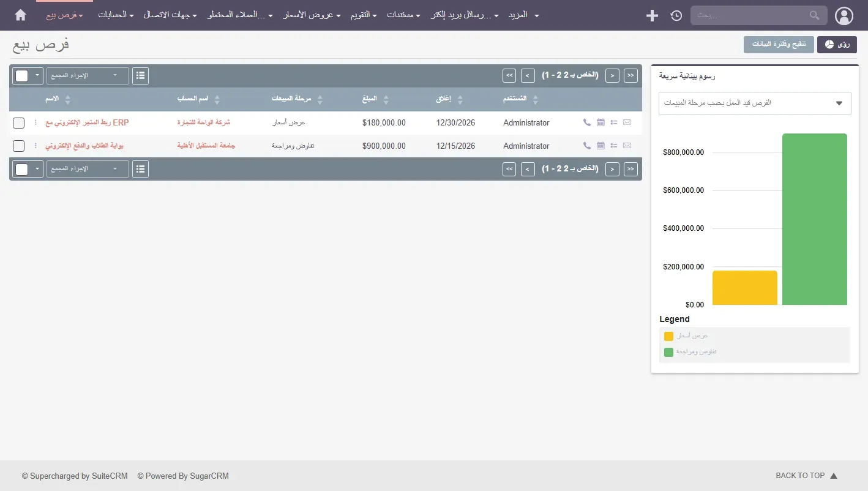Toggle select-all checkbox in top toolbar
Image resolution: width=868 pixels, height=491 pixels.
coord(22,76)
